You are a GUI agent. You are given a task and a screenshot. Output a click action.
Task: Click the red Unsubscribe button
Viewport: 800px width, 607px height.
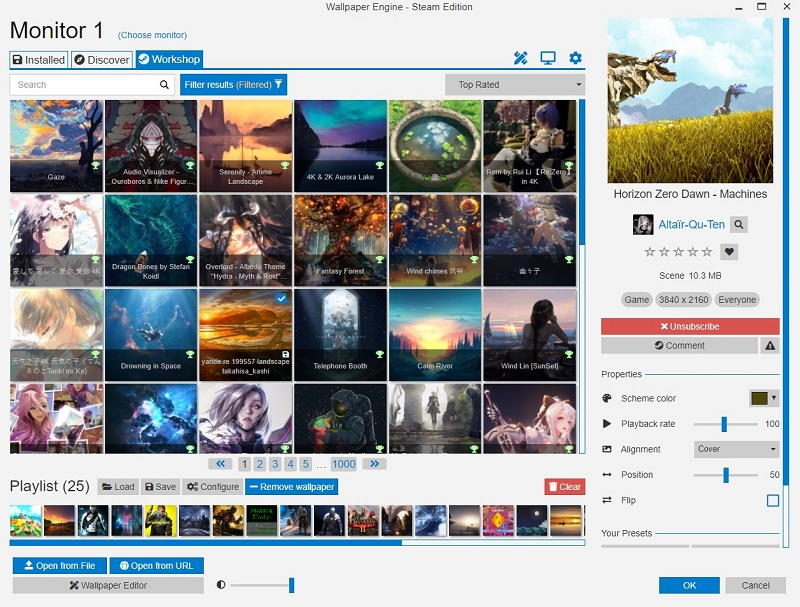pos(689,327)
